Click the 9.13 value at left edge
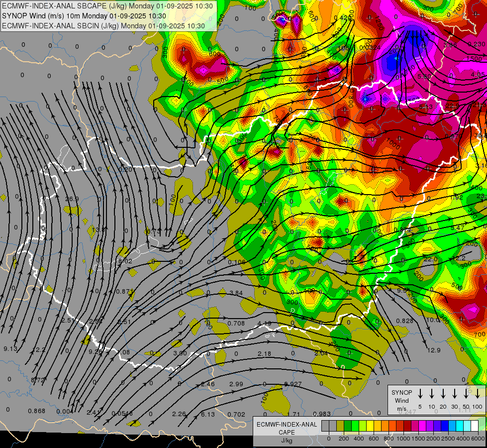Screen dimensions: 487x448 click(x=10, y=349)
